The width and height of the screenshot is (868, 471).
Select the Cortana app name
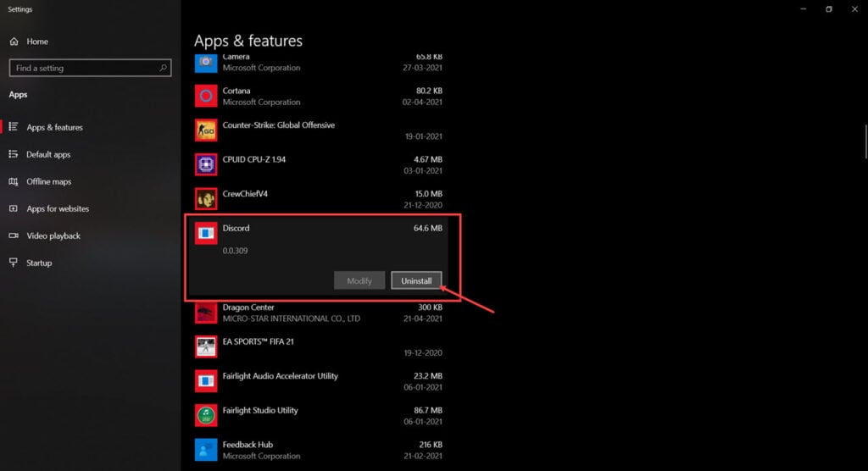point(236,90)
